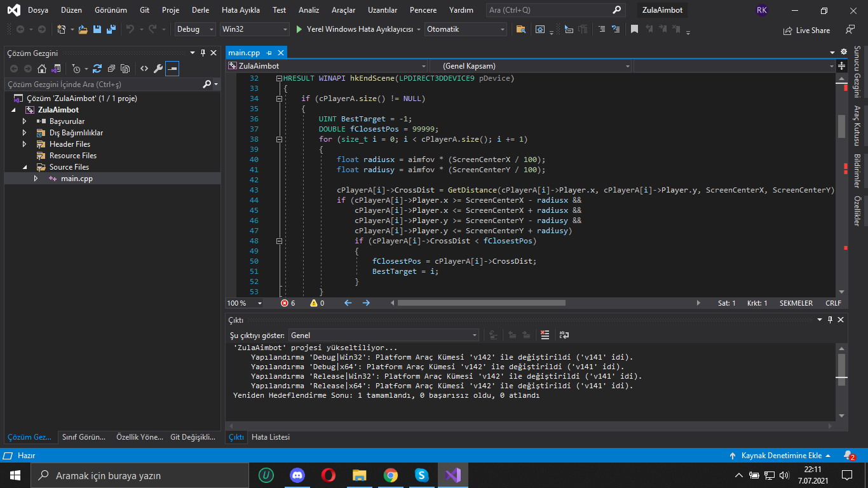Refresh the solution with the sync icon
The width and height of the screenshot is (868, 488).
[x=97, y=69]
